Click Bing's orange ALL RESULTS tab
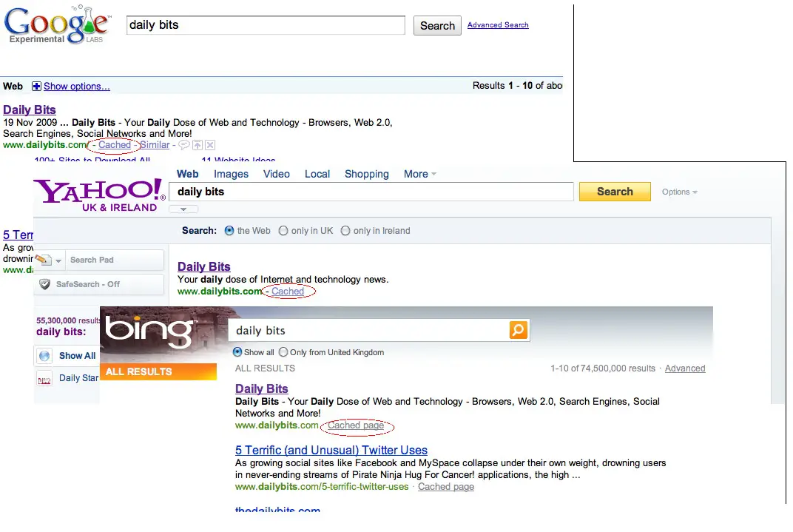The height and width of the screenshot is (532, 793). point(158,371)
